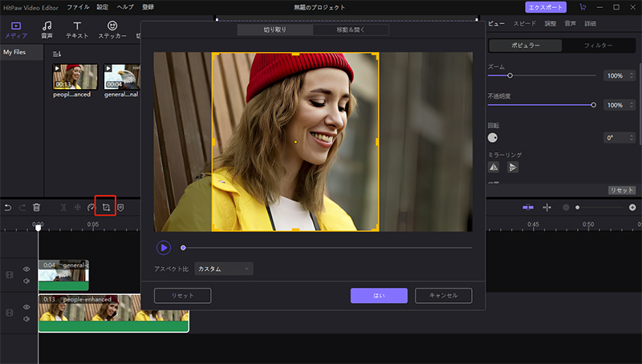Viewport: 642px width, 364px height.
Task: Click the キャンセル button
Action: (444, 295)
